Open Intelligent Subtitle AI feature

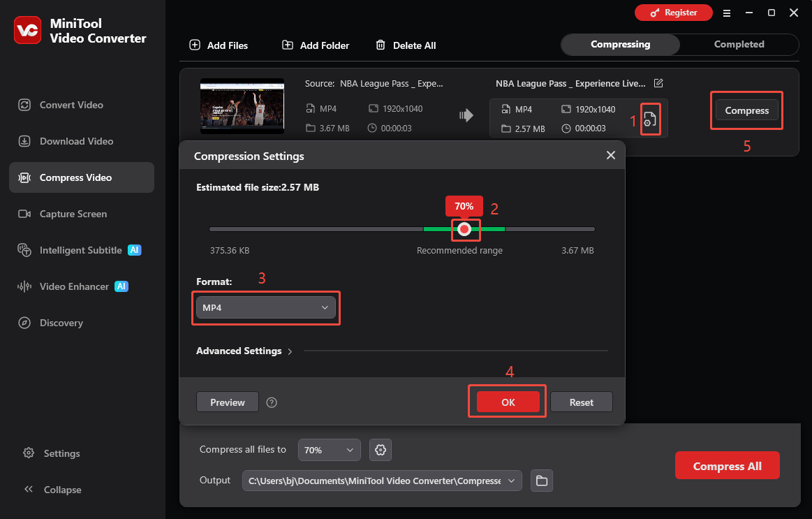point(80,250)
